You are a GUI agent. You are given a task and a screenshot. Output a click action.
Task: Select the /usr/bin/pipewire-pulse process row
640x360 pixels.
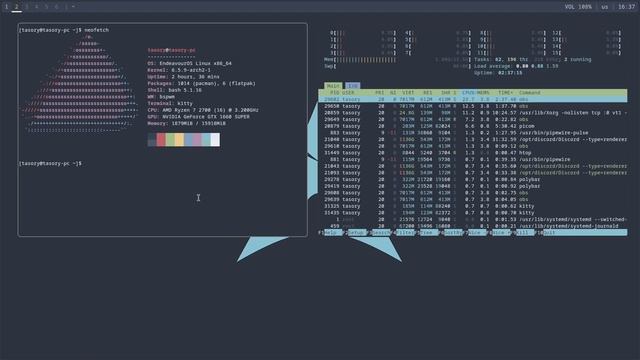(x=473, y=133)
